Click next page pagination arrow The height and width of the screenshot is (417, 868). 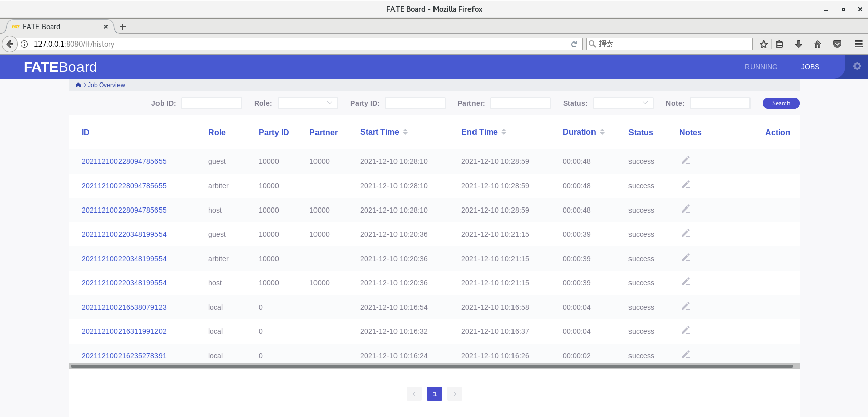(x=455, y=394)
